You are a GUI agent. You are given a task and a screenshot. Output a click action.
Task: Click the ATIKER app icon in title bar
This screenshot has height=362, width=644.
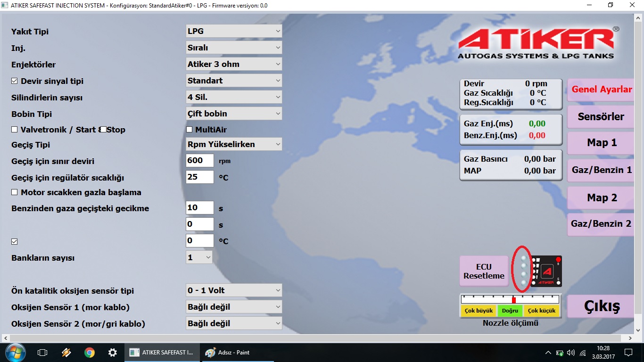(5, 5)
